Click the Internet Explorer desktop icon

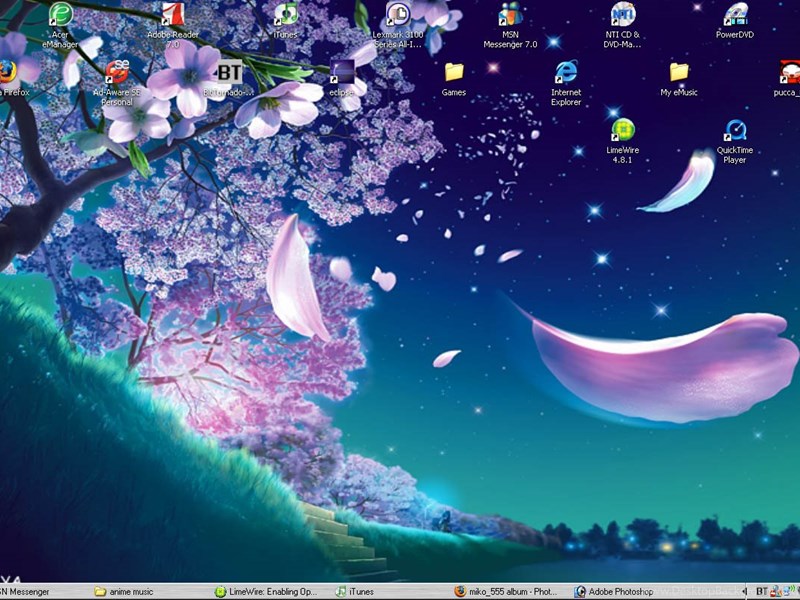(x=566, y=73)
